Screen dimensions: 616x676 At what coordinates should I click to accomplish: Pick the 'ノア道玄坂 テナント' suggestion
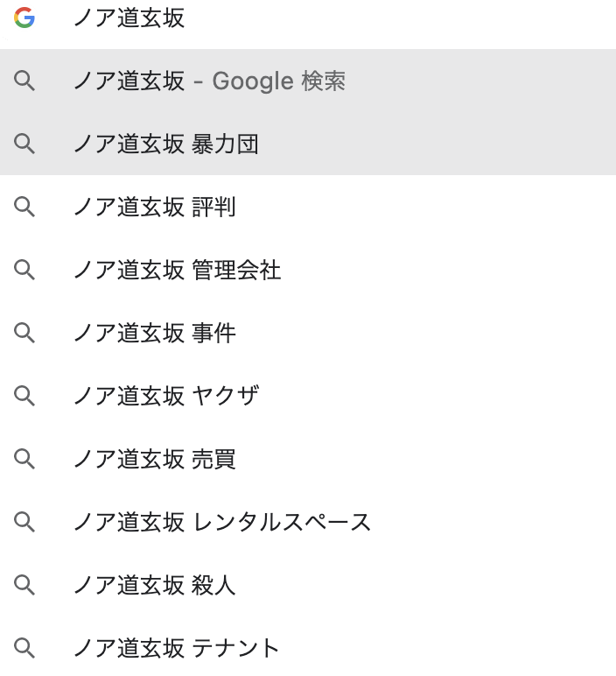(308, 648)
